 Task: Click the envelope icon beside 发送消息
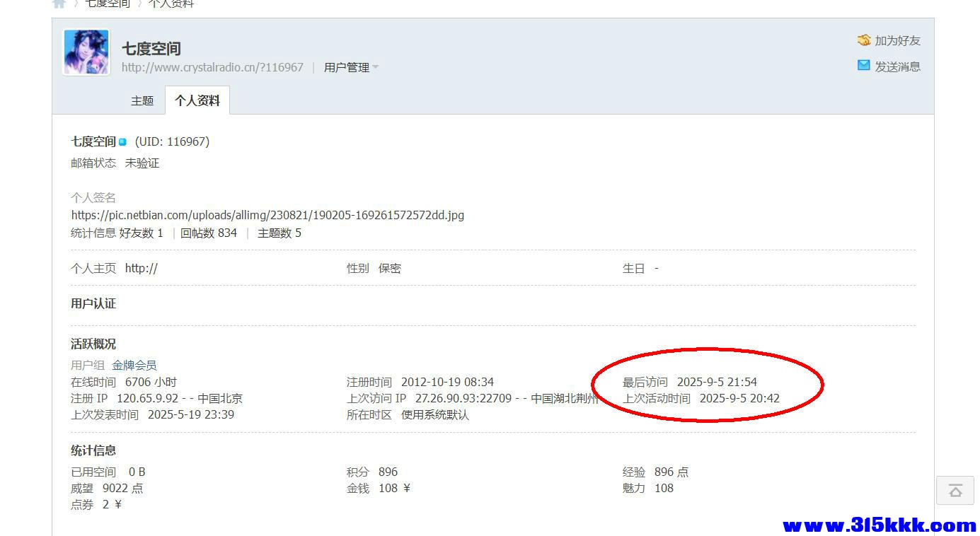point(863,66)
